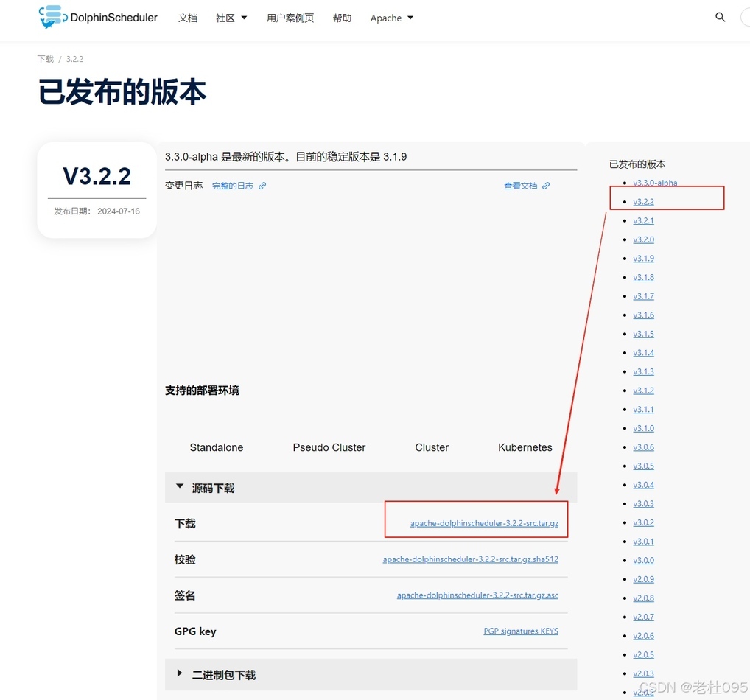Select version v3.0.3 in list
This screenshot has height=700, width=750.
coord(643,504)
